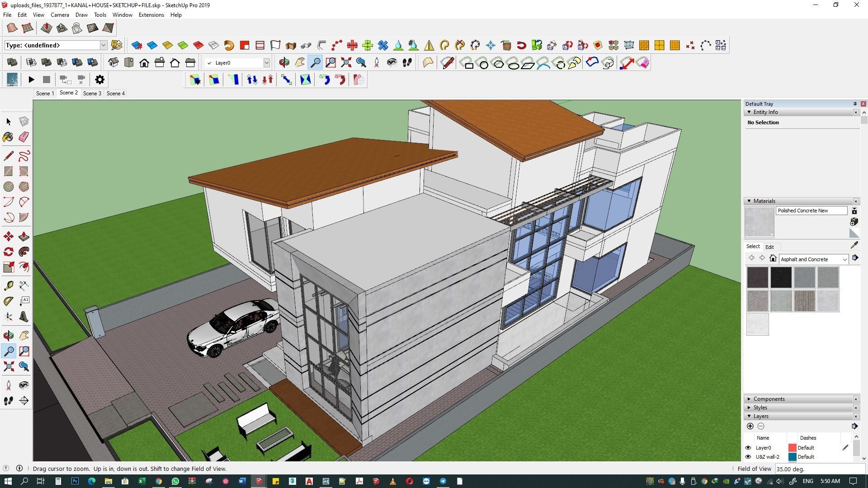Open the Windows Start menu
The image size is (868, 488).
point(8,481)
